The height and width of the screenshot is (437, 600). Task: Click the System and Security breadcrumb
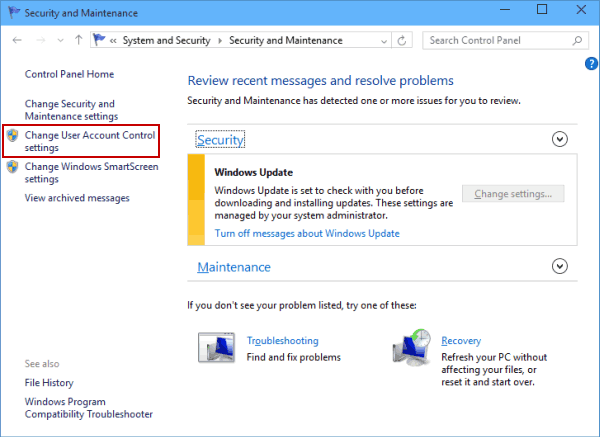[x=166, y=40]
